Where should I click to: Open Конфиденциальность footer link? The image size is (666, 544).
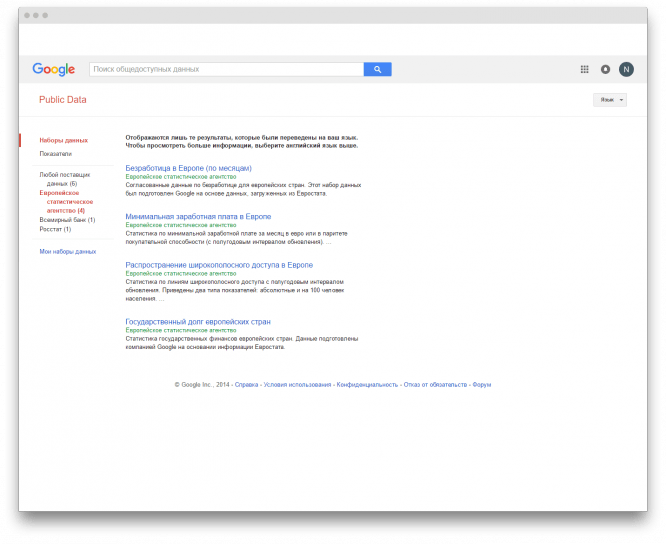(x=367, y=385)
